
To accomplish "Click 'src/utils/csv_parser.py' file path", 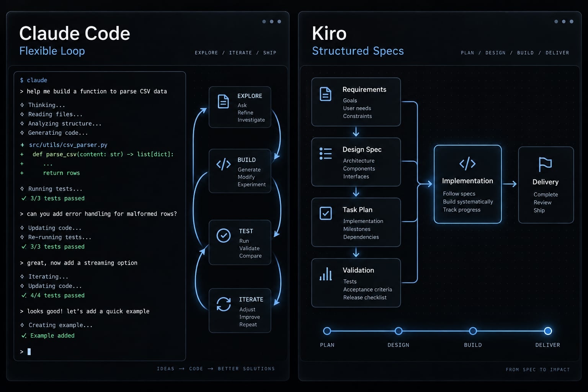I will [x=68, y=145].
